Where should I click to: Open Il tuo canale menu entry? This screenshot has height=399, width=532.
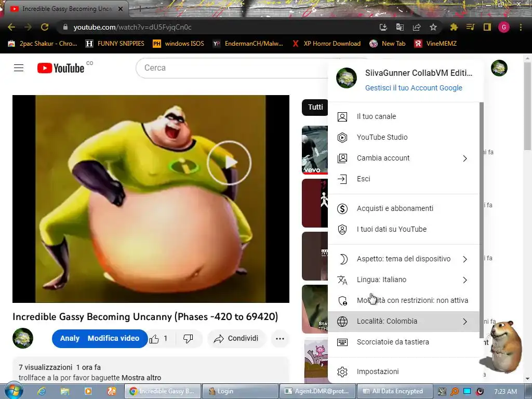(x=404, y=116)
